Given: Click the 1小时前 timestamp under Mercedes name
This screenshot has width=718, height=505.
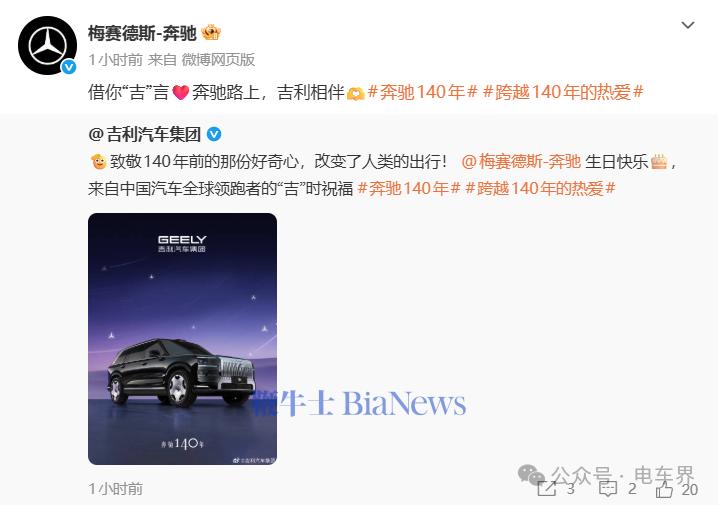Looking at the screenshot, I should tap(115, 60).
